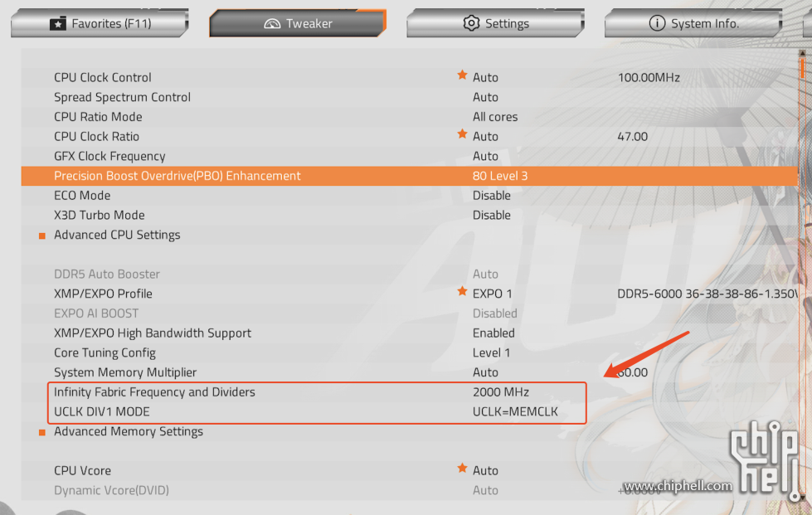Image resolution: width=812 pixels, height=515 pixels.
Task: Click the orange star next to CPU Vcore
Action: tap(462, 469)
